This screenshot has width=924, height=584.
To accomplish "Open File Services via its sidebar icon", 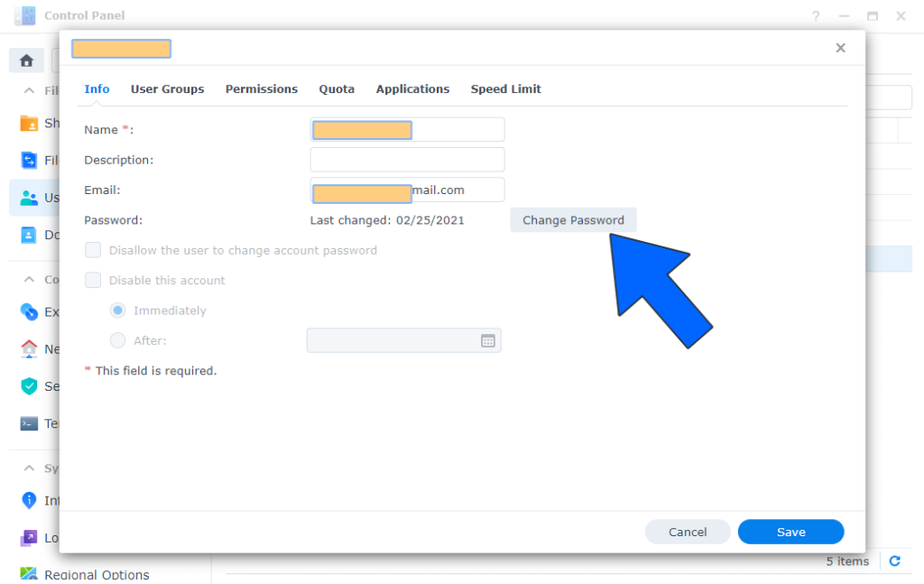I will tap(29, 161).
